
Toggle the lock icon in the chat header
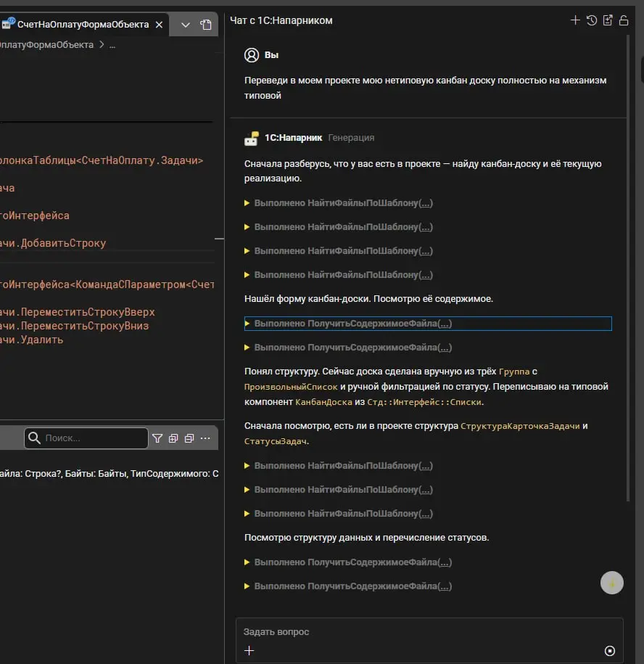[x=624, y=20]
